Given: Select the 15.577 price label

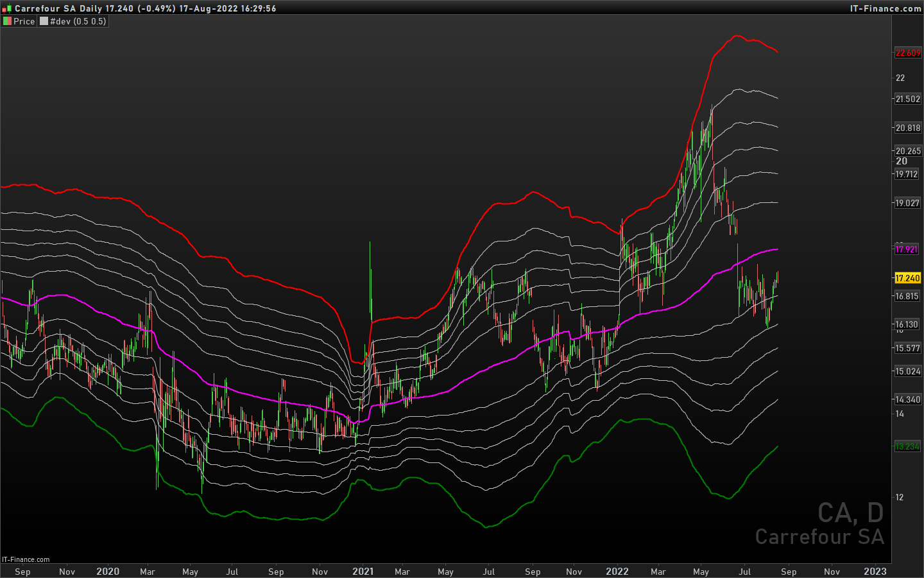Looking at the screenshot, I should click(908, 348).
